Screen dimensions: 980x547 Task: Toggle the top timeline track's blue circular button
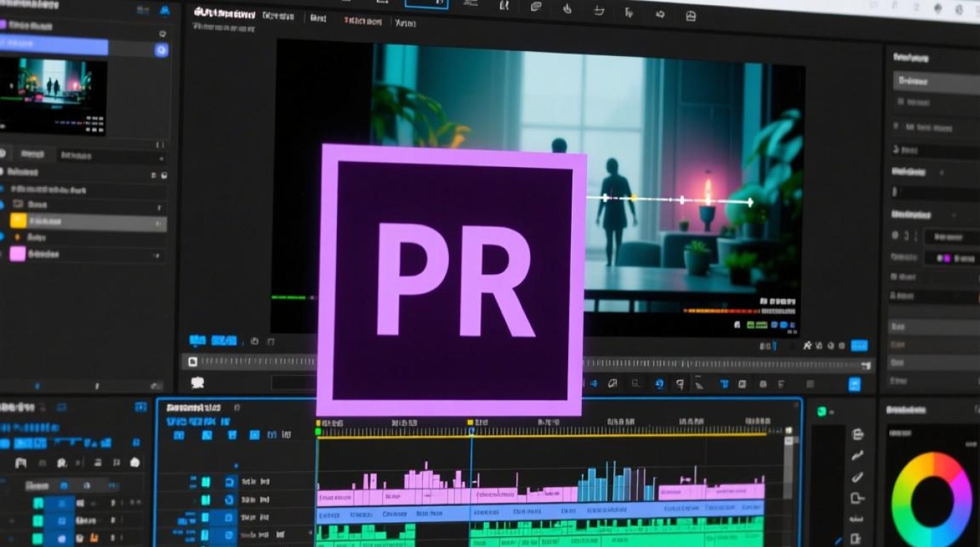tap(230, 482)
